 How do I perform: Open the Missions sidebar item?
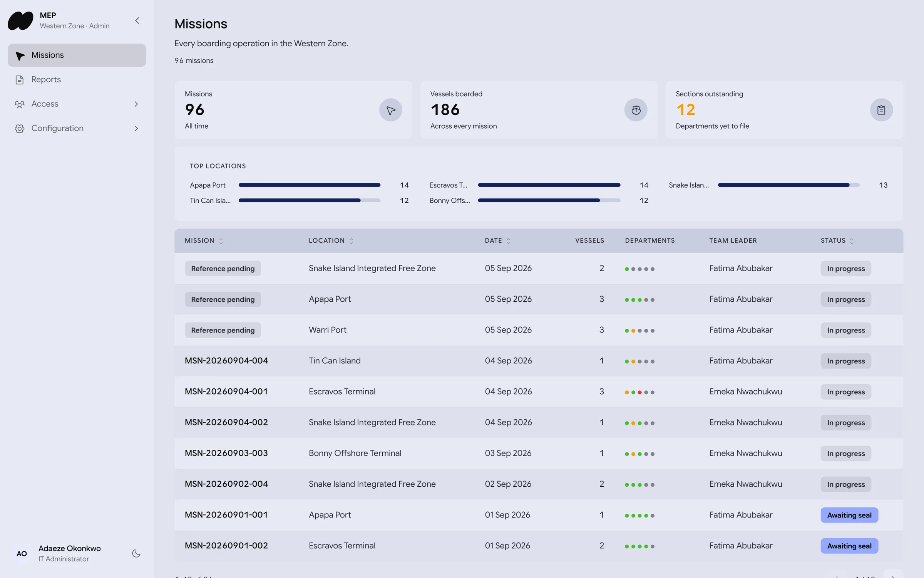pos(77,55)
